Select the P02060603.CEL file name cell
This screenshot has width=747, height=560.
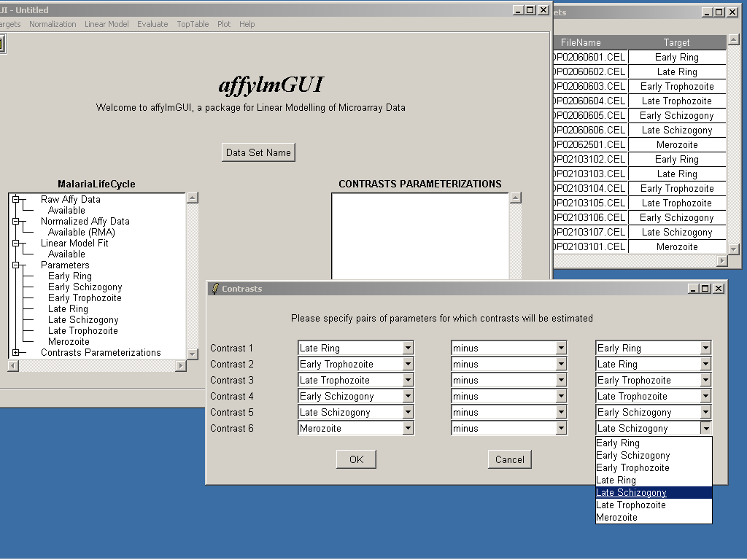point(589,87)
